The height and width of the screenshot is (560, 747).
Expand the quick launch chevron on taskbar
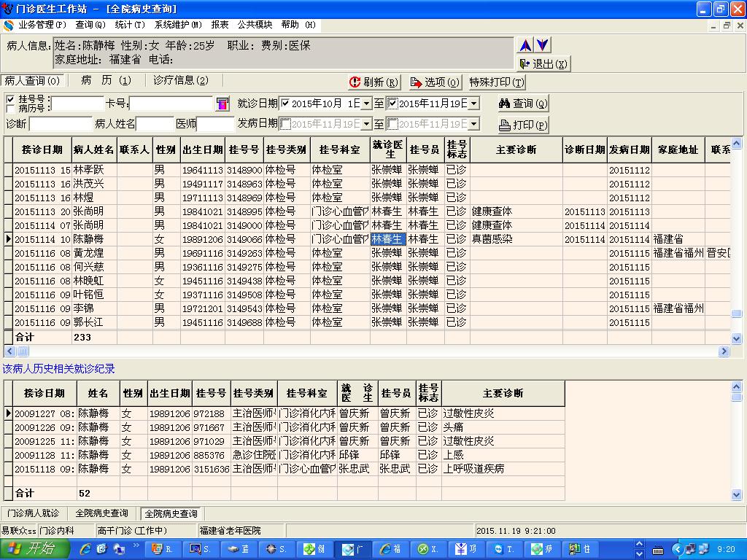click(x=136, y=545)
